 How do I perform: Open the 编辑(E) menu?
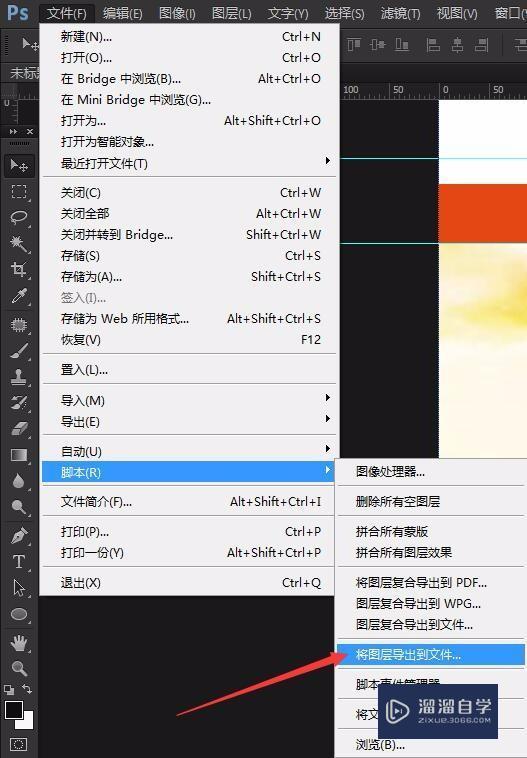click(122, 14)
